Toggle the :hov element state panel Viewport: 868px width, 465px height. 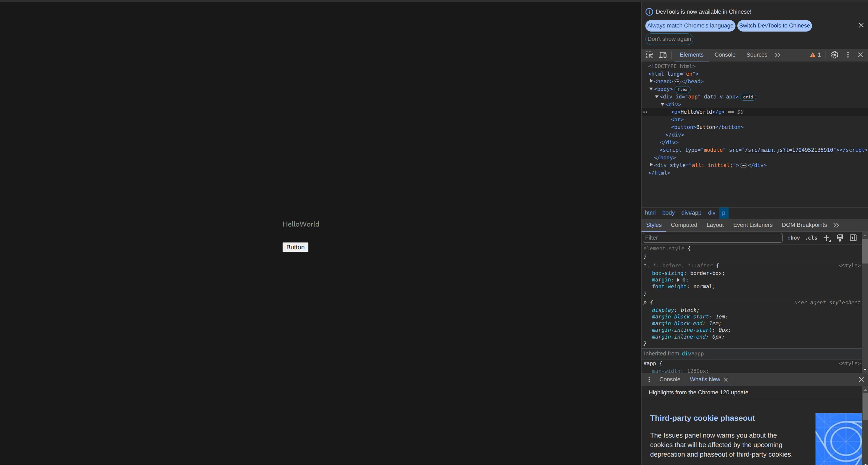793,238
